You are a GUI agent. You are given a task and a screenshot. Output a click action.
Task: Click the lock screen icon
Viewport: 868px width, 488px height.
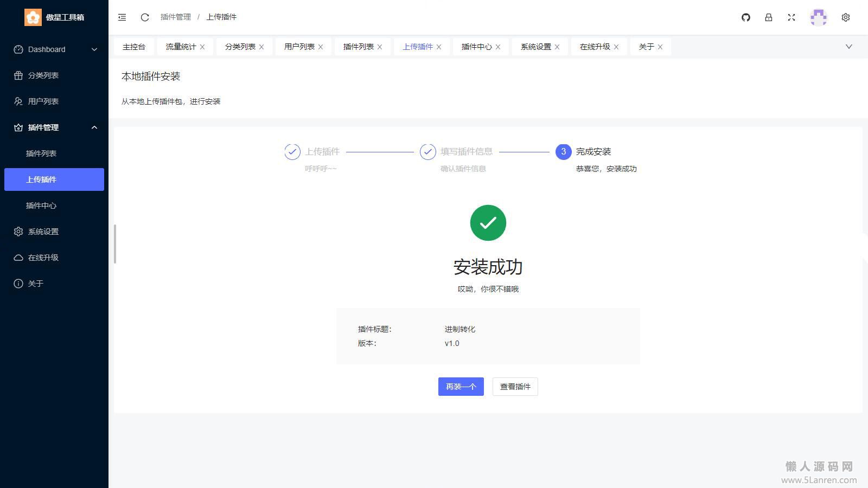pyautogui.click(x=769, y=17)
